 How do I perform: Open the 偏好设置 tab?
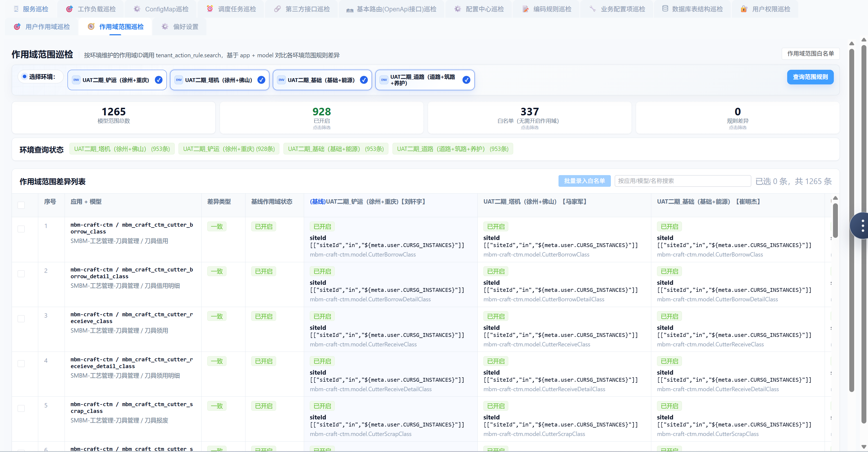tap(179, 27)
